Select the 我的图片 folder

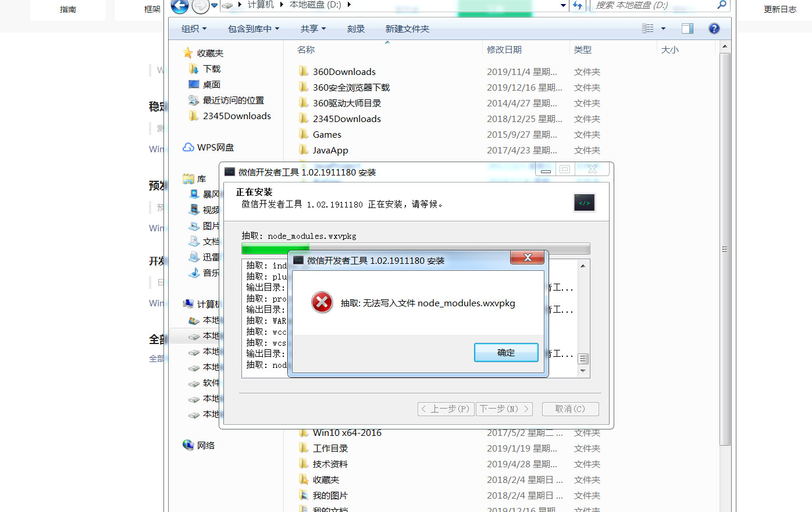point(330,495)
